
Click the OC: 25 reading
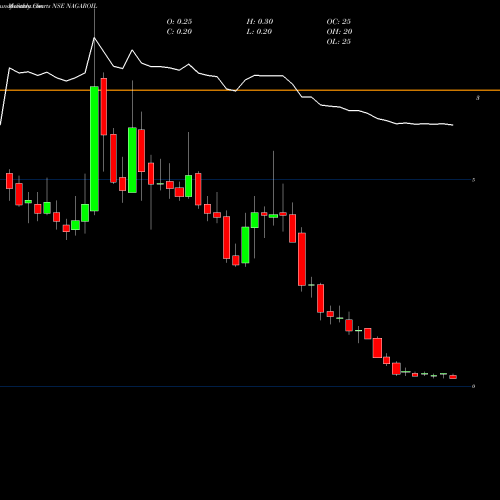click(x=338, y=22)
